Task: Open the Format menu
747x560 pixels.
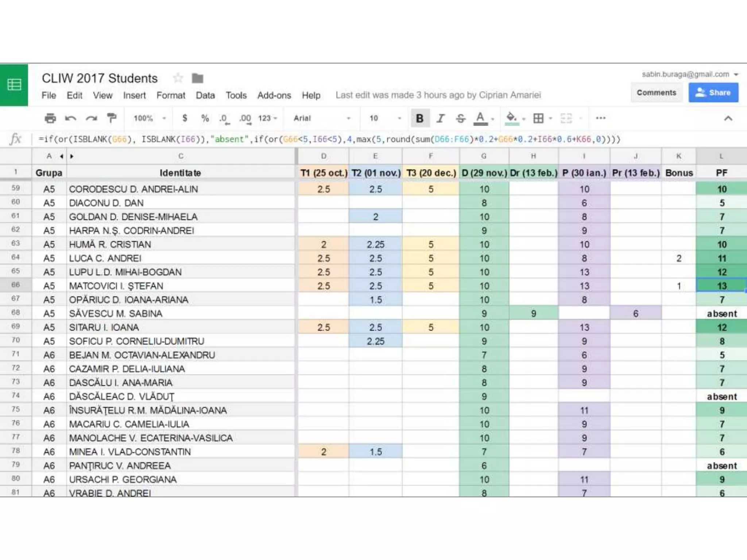Action: click(x=171, y=96)
